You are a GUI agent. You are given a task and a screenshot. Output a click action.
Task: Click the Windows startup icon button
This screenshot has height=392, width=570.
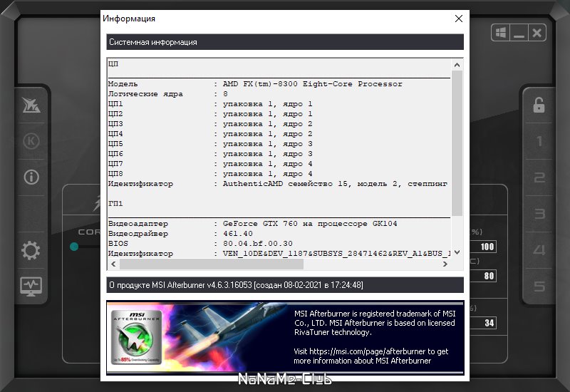click(501, 33)
